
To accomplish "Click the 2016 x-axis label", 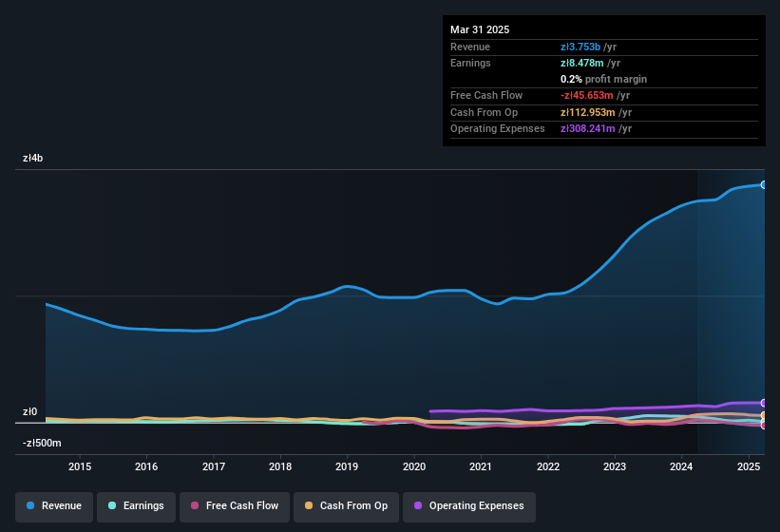I will coord(146,466).
